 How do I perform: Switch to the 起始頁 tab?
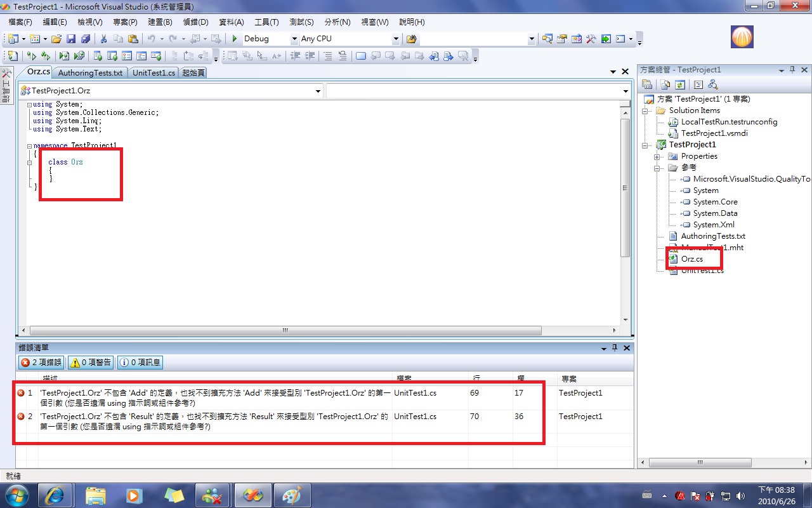coord(193,73)
